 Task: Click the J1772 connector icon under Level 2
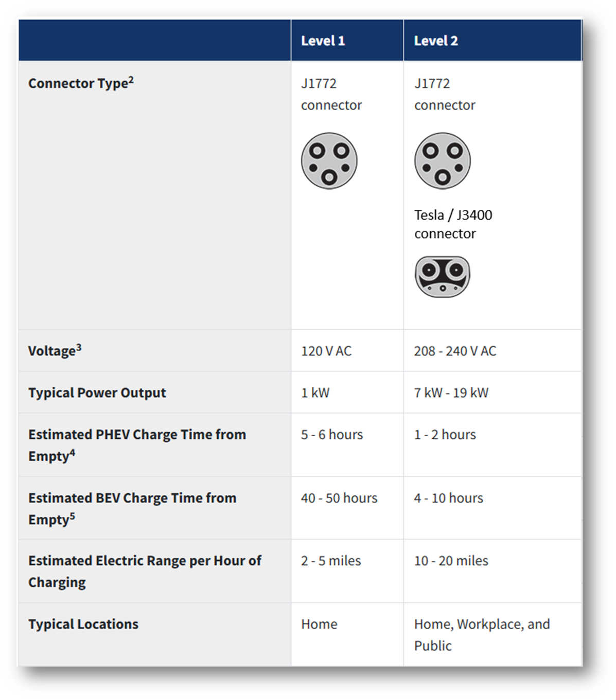tap(442, 161)
